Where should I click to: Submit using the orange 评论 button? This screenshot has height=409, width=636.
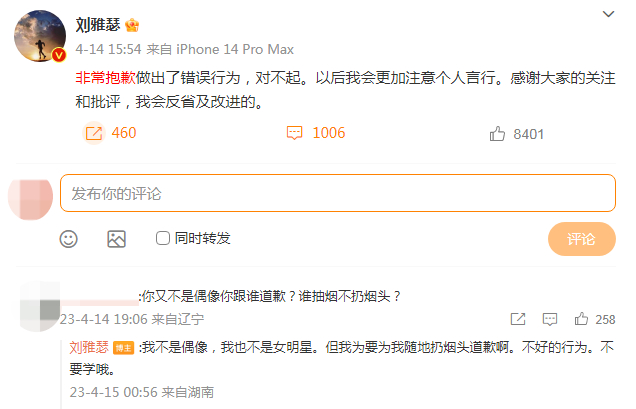point(582,239)
